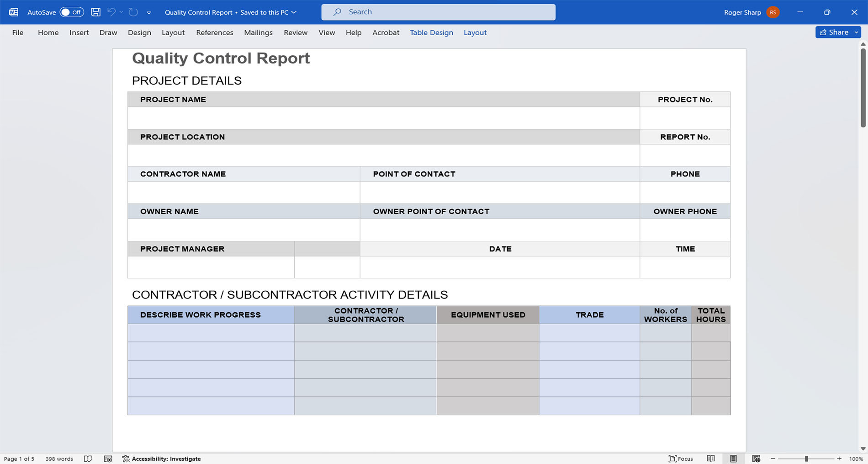This screenshot has height=464, width=868.
Task: Click the DESCRIBE WORK PROGRESS header cell
Action: click(x=211, y=315)
